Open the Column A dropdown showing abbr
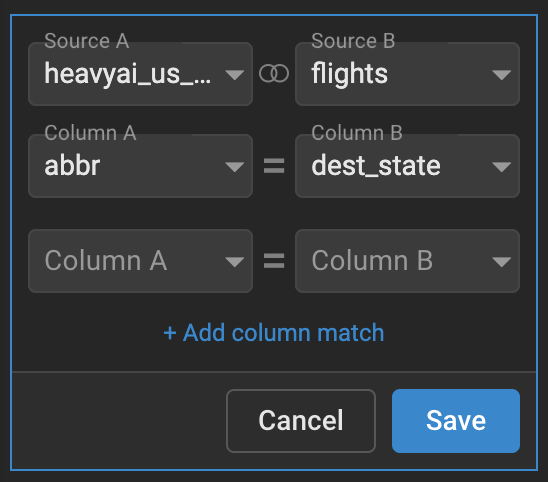Screen dimensions: 548x482 click(x=140, y=166)
